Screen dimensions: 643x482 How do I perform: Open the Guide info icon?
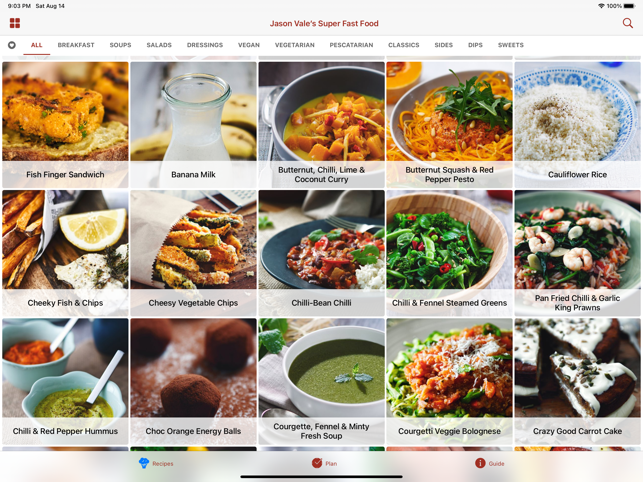click(x=480, y=463)
